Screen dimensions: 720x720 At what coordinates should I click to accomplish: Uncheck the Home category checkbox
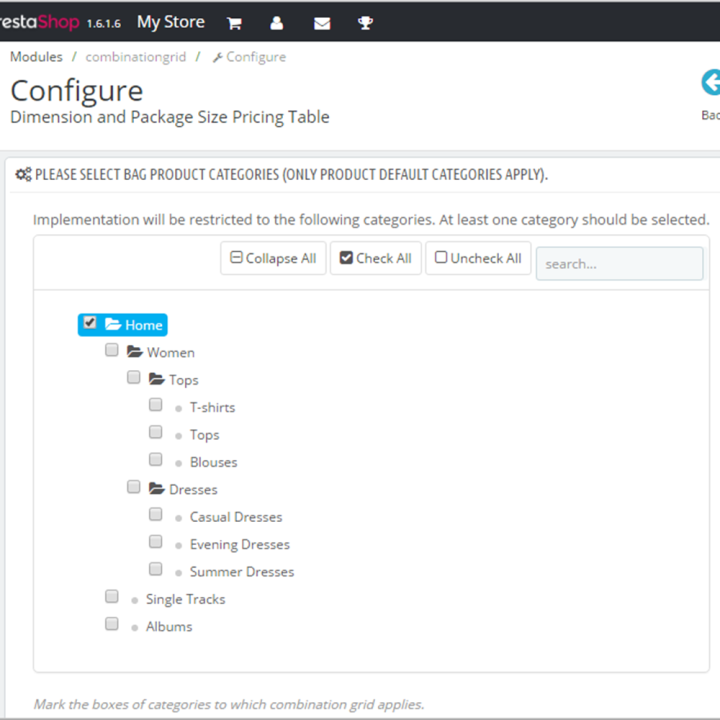90,323
